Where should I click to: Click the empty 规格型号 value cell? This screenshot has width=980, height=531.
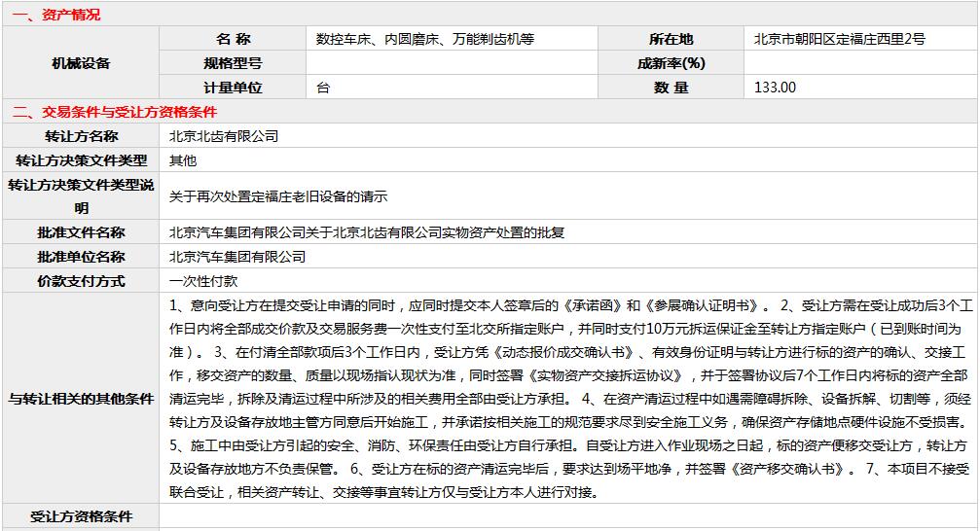pyautogui.click(x=452, y=63)
